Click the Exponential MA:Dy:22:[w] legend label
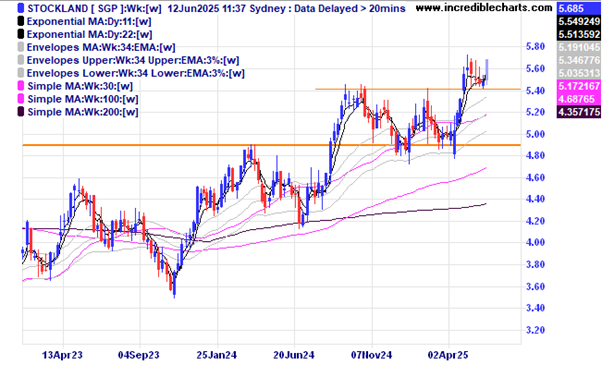The image size is (602, 365). [x=89, y=35]
